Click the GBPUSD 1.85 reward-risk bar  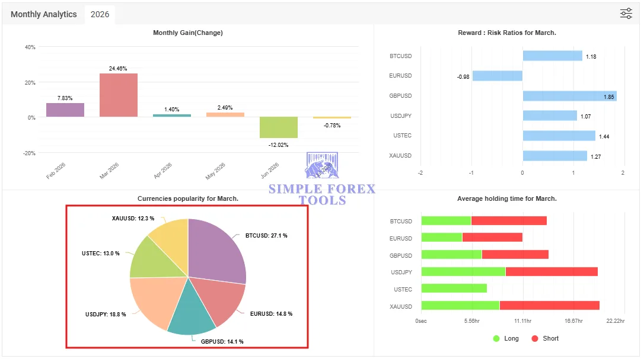click(570, 96)
